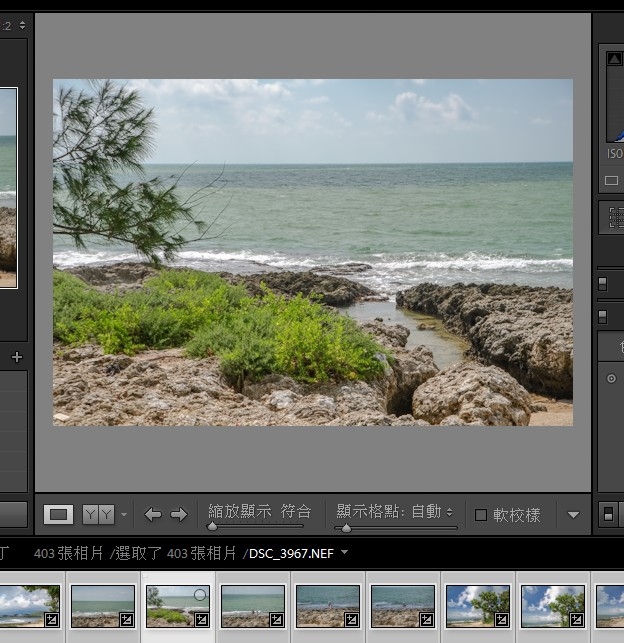
Task: Click the plus button in left panel
Action: [x=17, y=357]
